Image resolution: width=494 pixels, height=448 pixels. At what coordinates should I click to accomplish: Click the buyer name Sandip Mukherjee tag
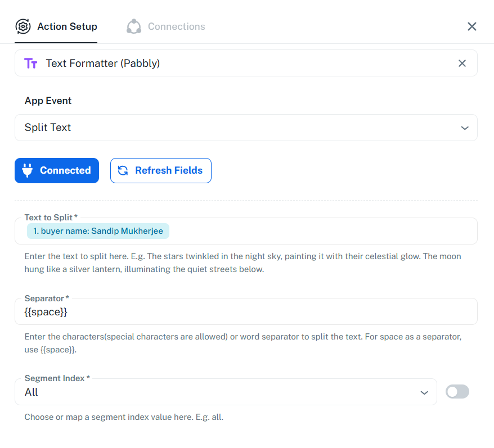click(98, 231)
